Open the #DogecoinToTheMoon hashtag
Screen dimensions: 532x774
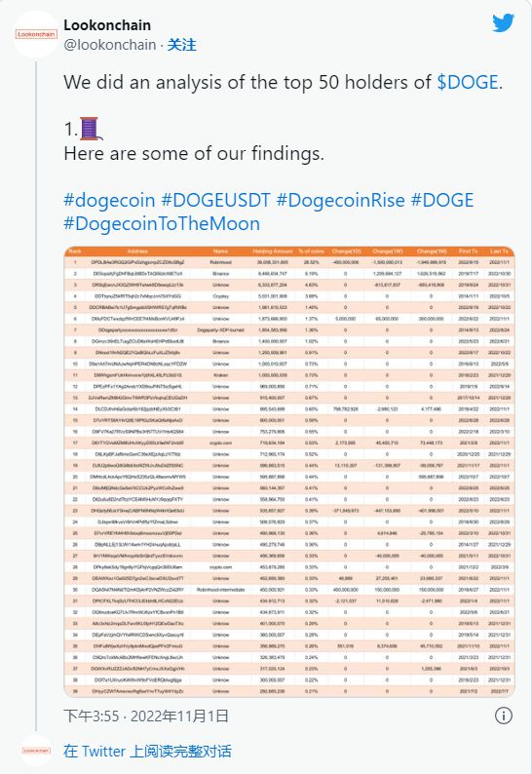pyautogui.click(x=162, y=223)
